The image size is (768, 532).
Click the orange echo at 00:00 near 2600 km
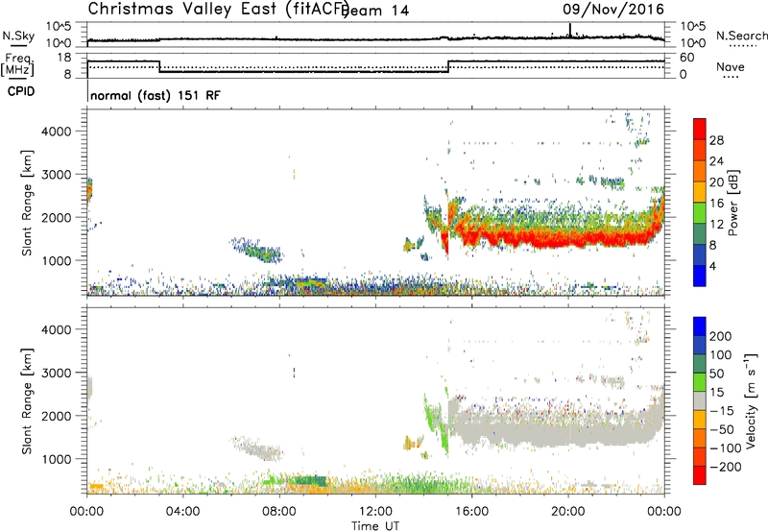tap(89, 191)
